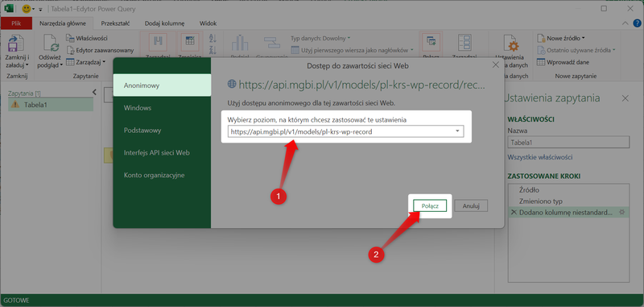Open query Właściwości from the ribbon
Image resolution: width=644 pixels, height=307 pixels.
coord(87,38)
